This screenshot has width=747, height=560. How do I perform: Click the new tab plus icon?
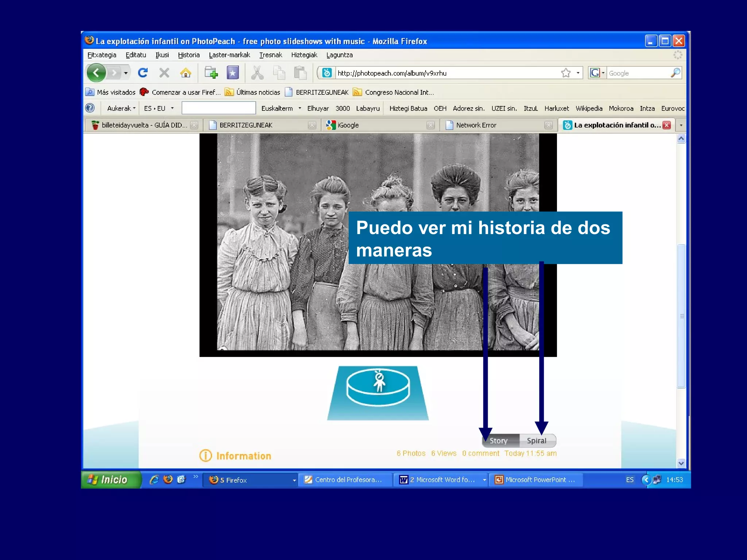[x=211, y=73]
